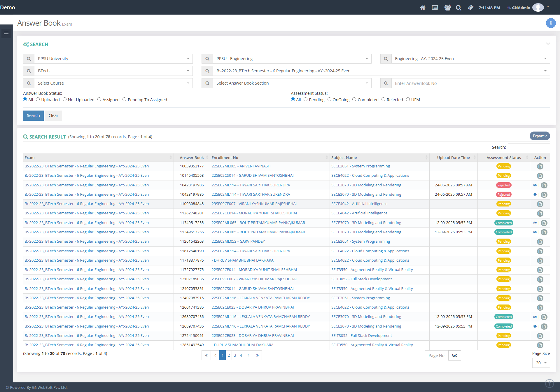This screenshot has height=392, width=560.
Task: Open the users group icon in header
Action: [x=447, y=8]
